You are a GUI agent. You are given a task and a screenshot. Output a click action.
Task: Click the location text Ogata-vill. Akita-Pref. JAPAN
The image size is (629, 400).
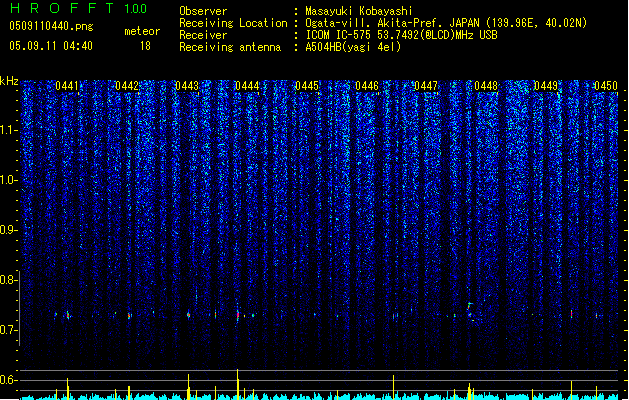[394, 23]
